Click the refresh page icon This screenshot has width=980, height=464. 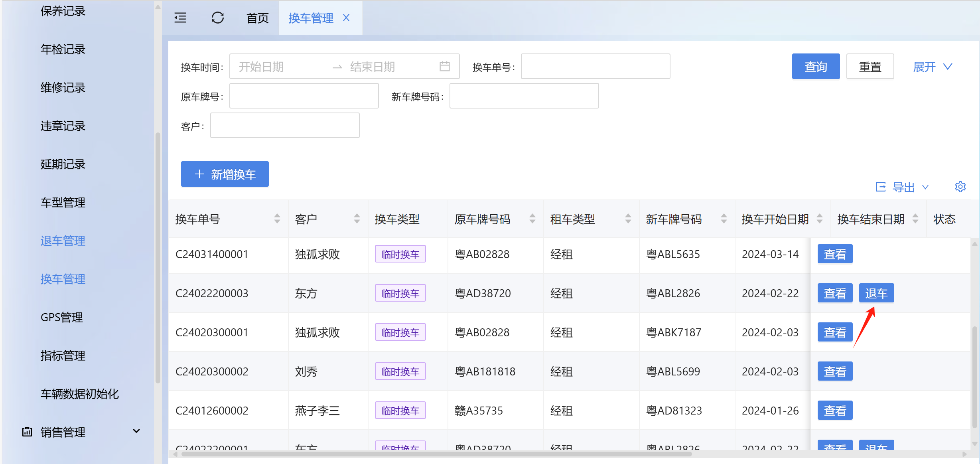[x=217, y=18]
